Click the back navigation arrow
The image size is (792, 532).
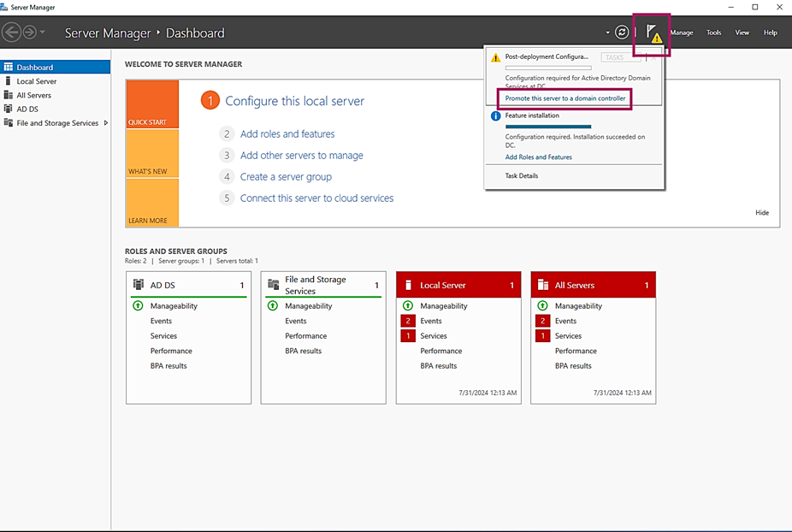coord(11,33)
